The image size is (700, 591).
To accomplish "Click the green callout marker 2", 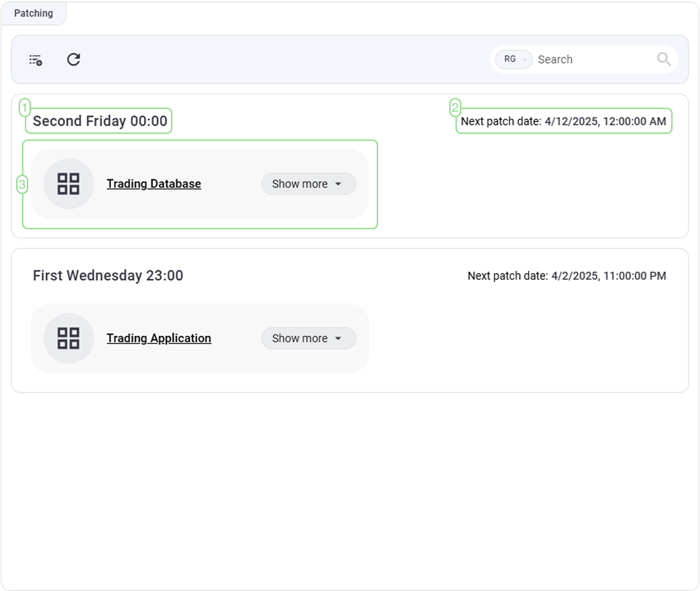I will [x=455, y=107].
